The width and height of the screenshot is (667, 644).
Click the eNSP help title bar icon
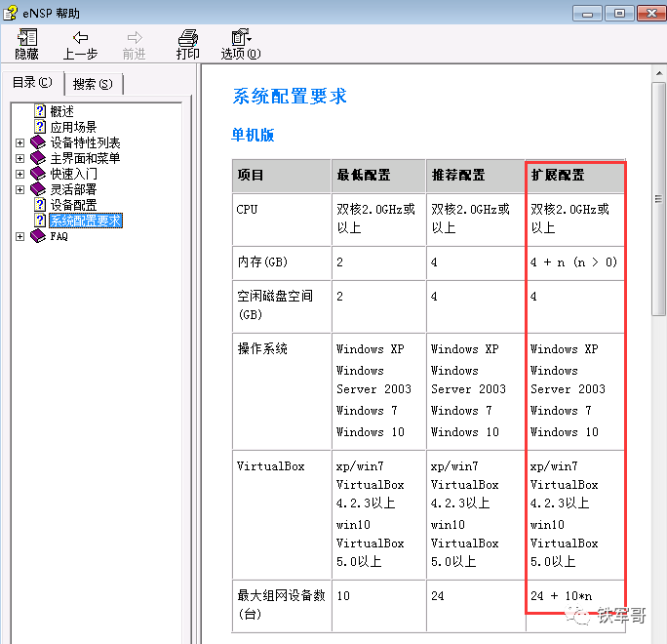(10, 12)
